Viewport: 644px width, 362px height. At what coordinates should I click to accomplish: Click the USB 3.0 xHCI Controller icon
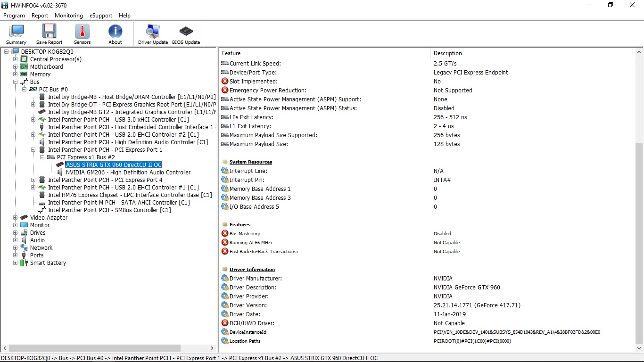42,120
